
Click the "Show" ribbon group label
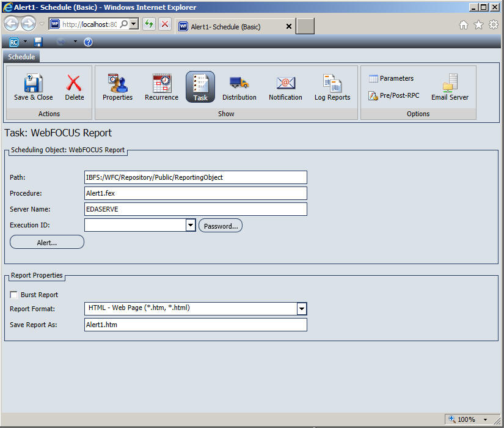[226, 114]
